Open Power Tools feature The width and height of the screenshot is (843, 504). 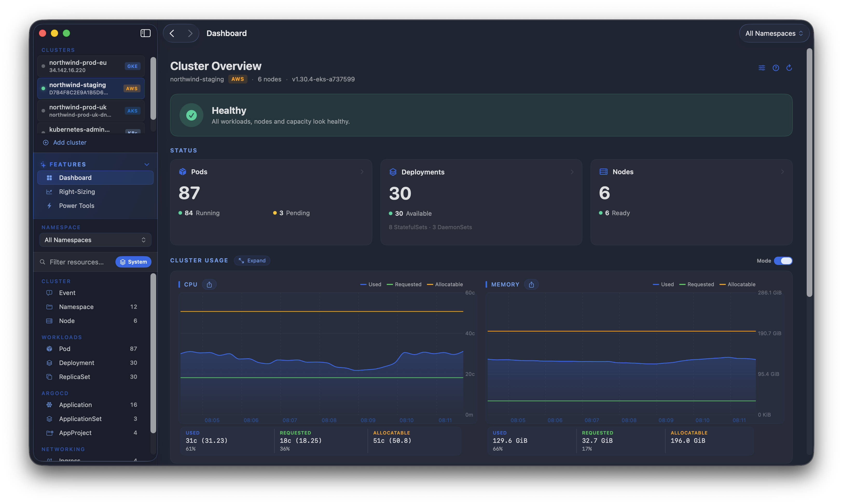pos(95,206)
